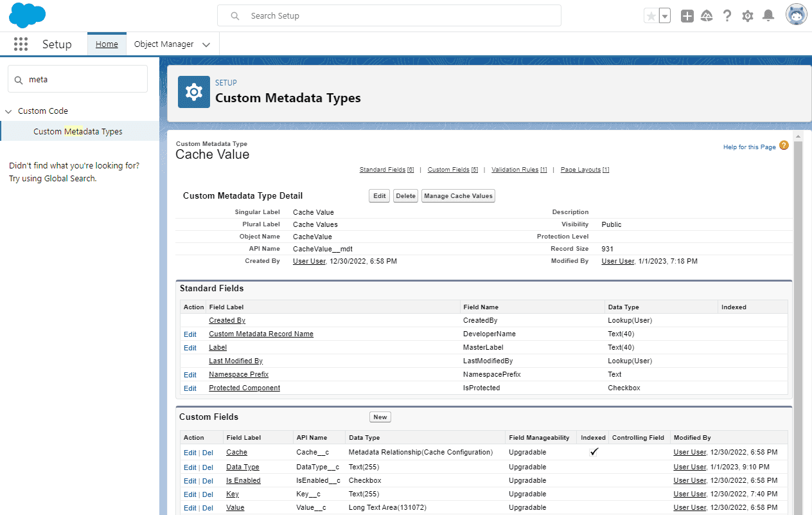
Task: Jump to Page Layouts [1] section link
Action: click(585, 170)
